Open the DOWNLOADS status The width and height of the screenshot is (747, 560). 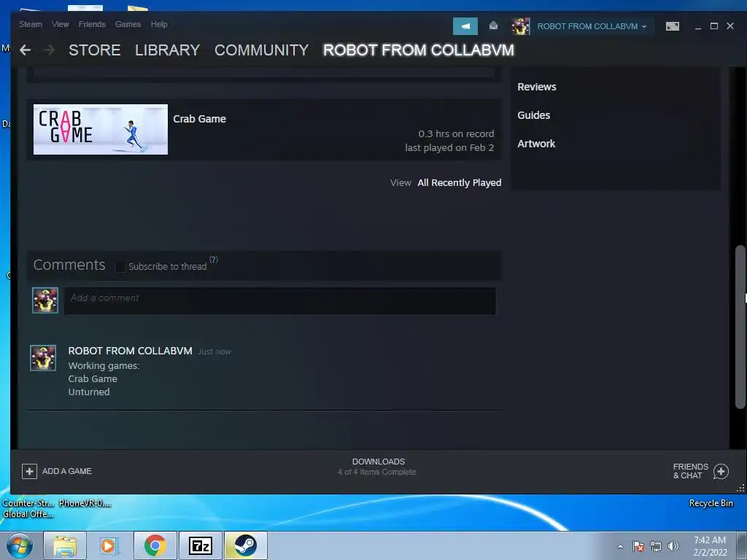point(379,462)
